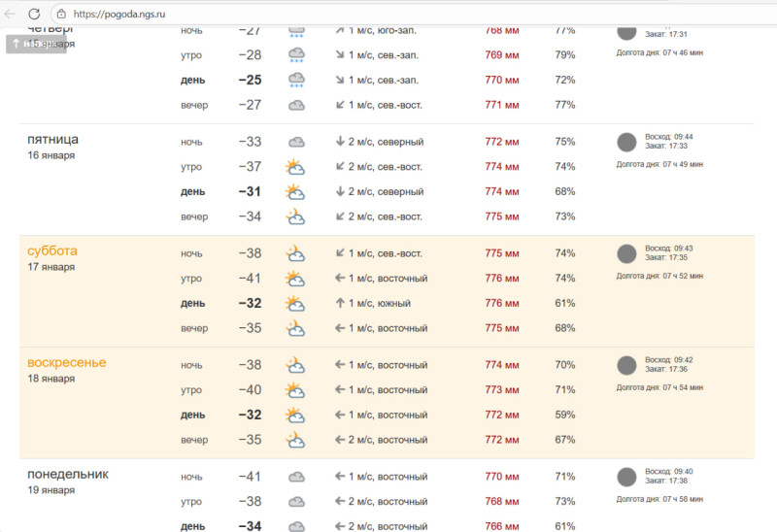
Task: Click Friday night north wind arrow
Action: [340, 142]
